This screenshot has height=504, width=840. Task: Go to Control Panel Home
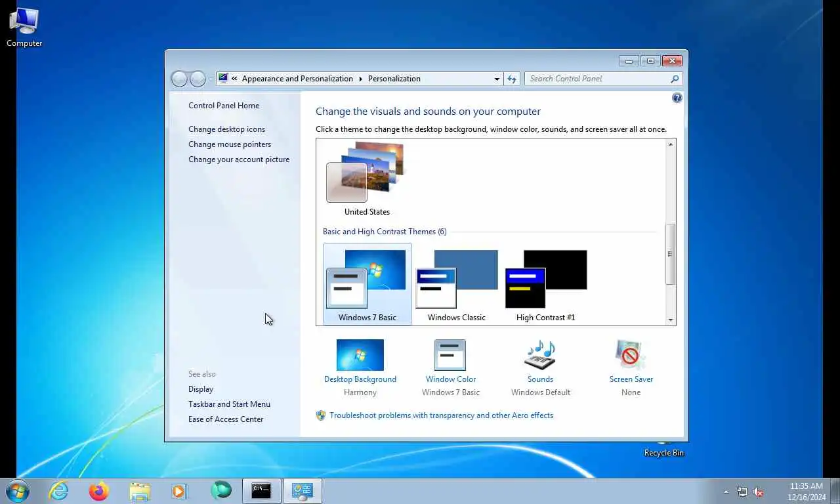click(224, 106)
